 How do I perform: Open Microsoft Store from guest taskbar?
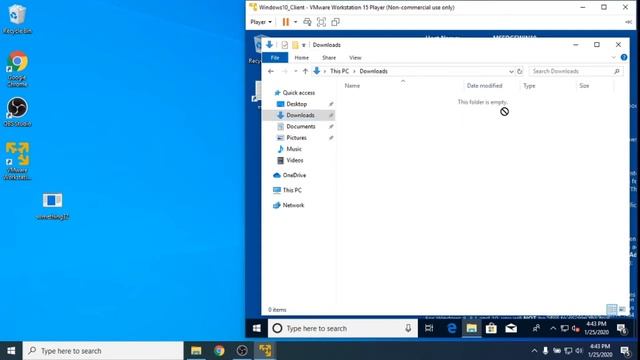point(491,328)
